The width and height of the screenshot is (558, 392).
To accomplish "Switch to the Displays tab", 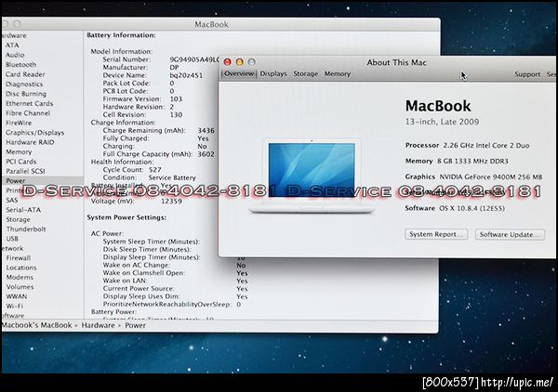I will click(273, 73).
